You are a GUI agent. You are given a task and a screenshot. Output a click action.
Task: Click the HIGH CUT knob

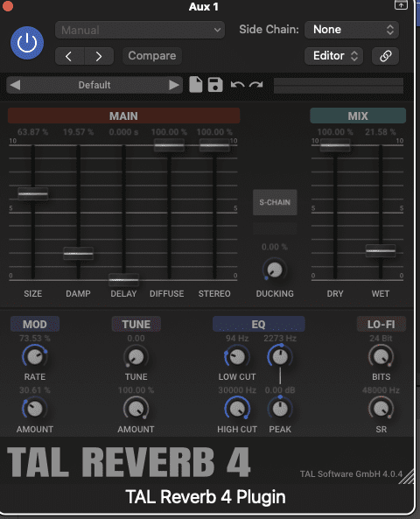(237, 409)
